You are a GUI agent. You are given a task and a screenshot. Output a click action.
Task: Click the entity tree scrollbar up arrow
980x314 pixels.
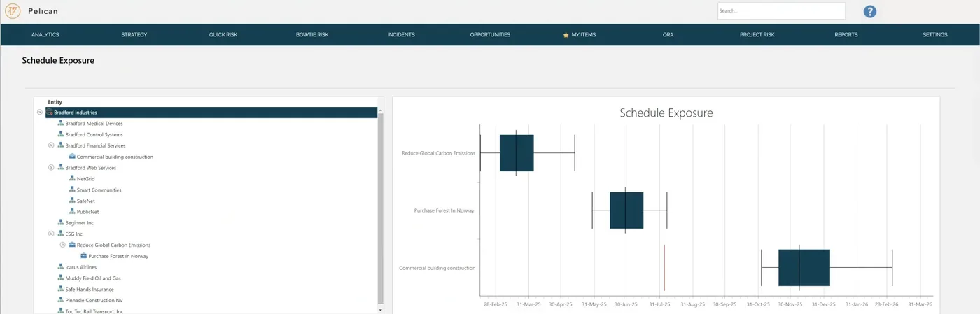pyautogui.click(x=381, y=110)
